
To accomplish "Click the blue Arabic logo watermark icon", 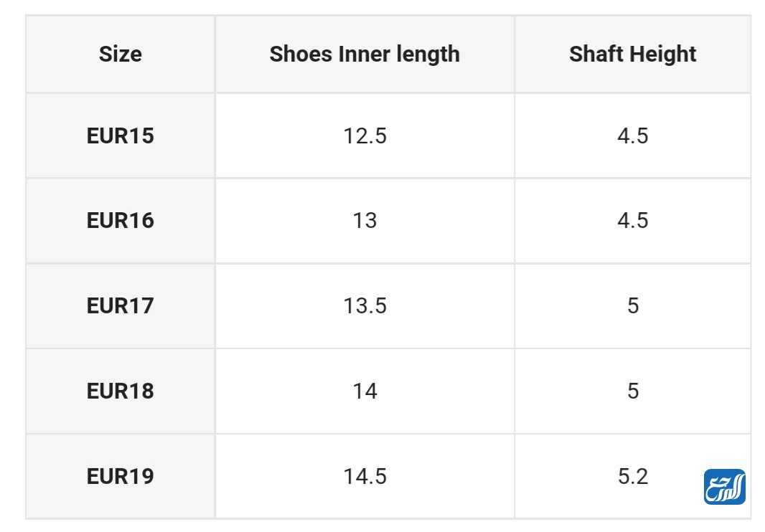I will click(x=724, y=487).
